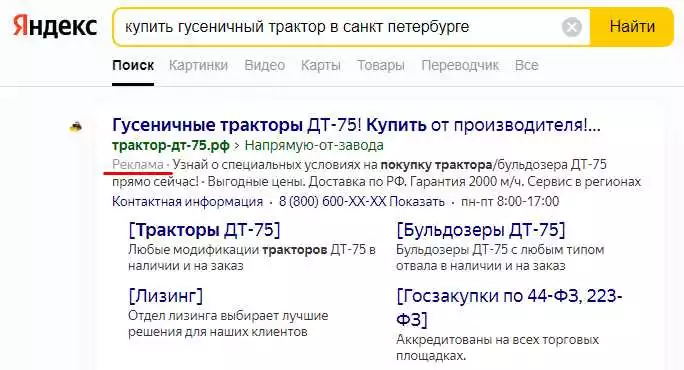Open the Напрямую-от-завода breadcrumb link
Viewport: 684px width, 370px height.
click(x=314, y=145)
